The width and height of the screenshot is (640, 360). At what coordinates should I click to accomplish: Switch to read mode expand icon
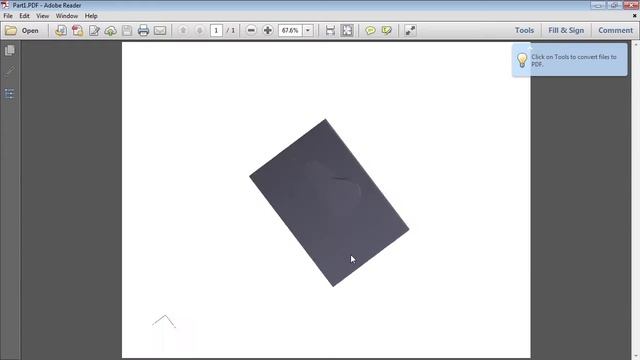point(410,31)
